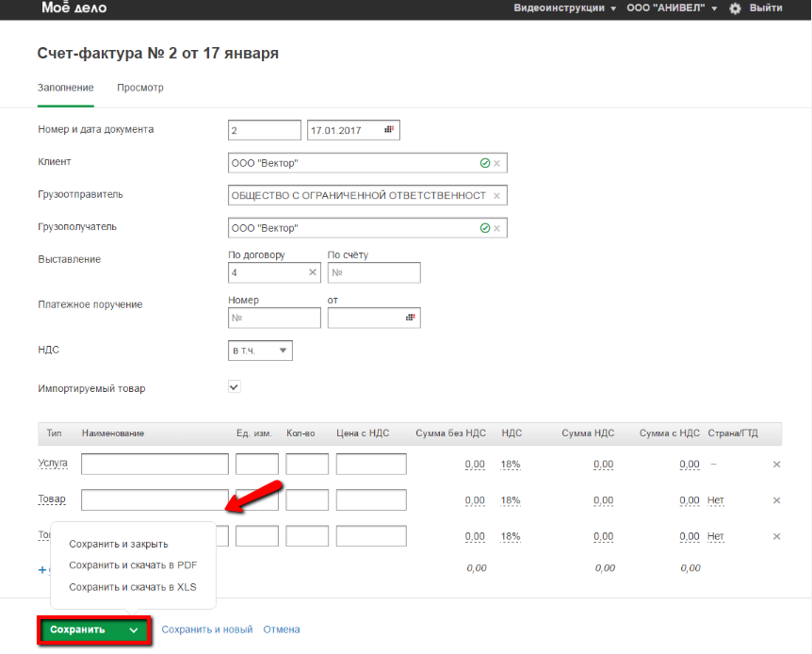This screenshot has width=812, height=654.
Task: Delete the Услуга row with x icon
Action: (776, 465)
